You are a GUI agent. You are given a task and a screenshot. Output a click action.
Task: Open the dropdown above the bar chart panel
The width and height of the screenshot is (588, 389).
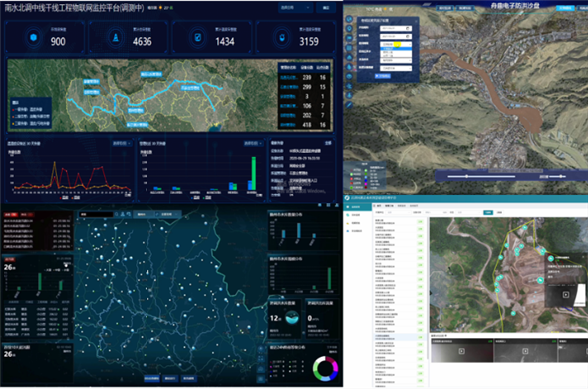coord(253,143)
